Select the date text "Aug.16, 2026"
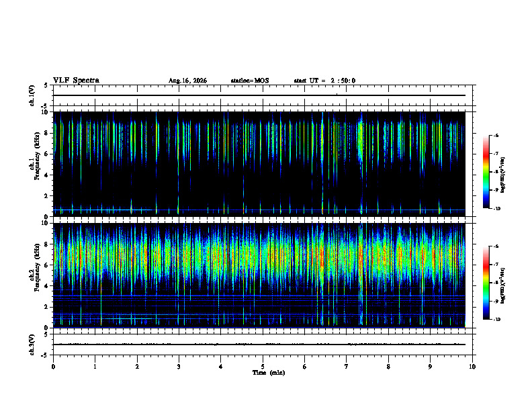Screen dimensions: 532x411 click(187, 81)
